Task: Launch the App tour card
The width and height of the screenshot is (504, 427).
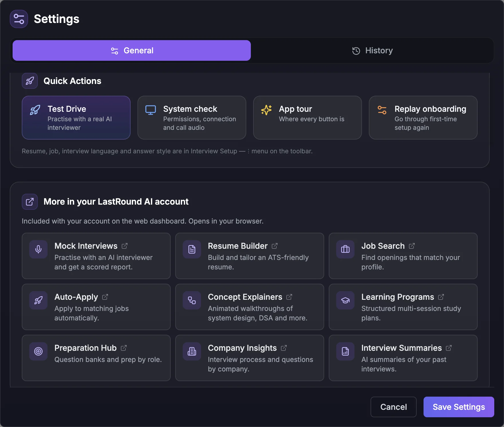Action: pos(308,117)
